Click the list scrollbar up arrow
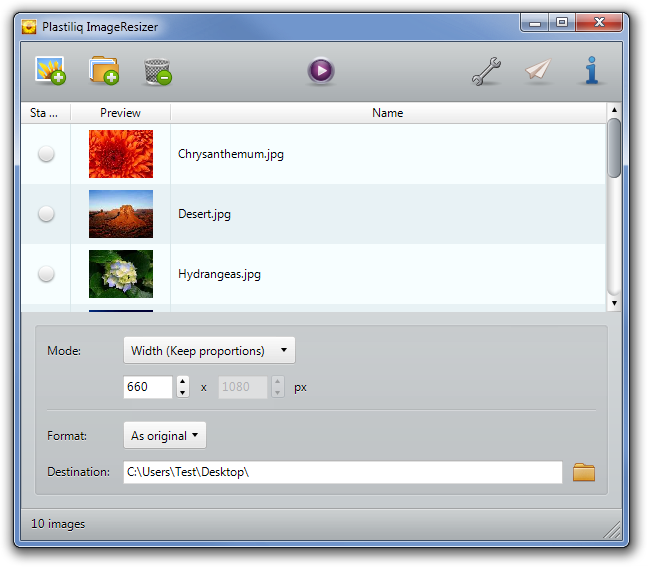This screenshot has width=648, height=567. (614, 110)
